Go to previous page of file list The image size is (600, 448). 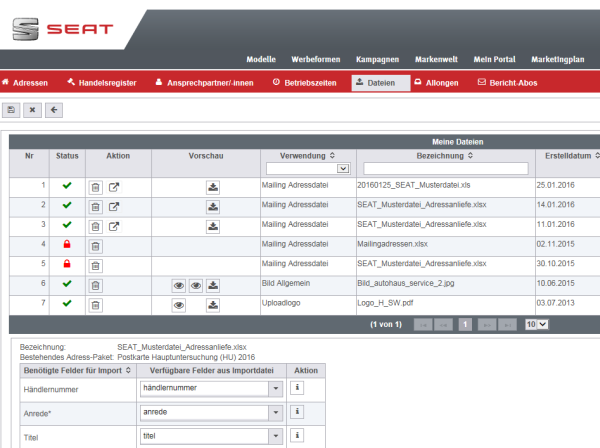(x=443, y=325)
